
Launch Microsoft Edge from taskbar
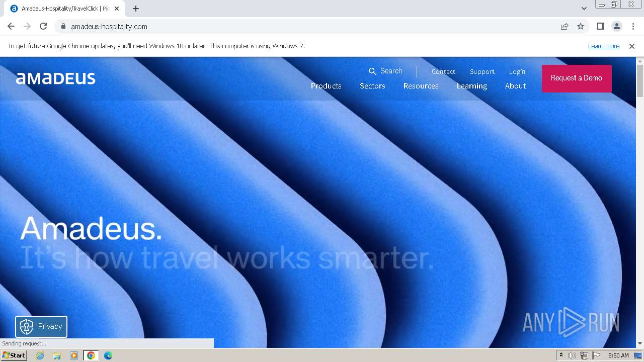coord(108,355)
